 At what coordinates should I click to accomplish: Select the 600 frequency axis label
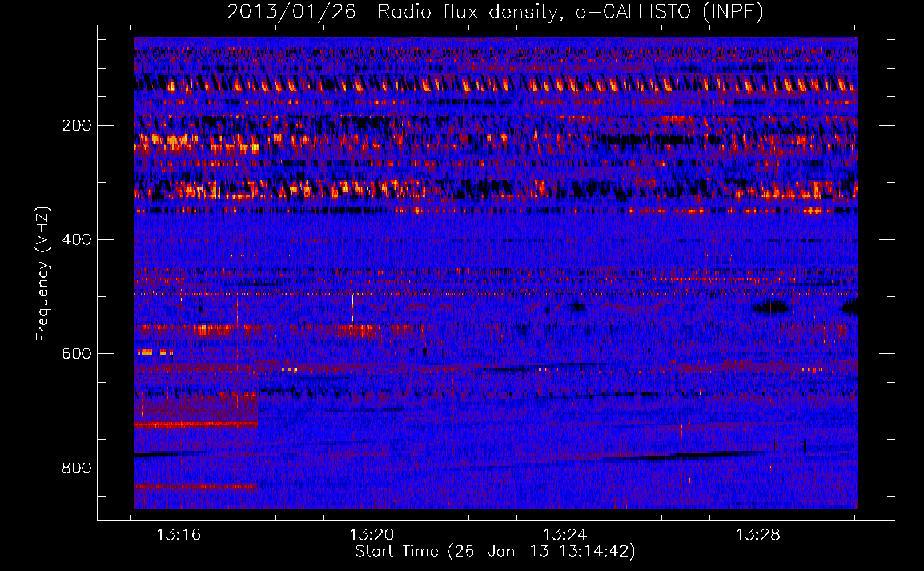click(77, 354)
